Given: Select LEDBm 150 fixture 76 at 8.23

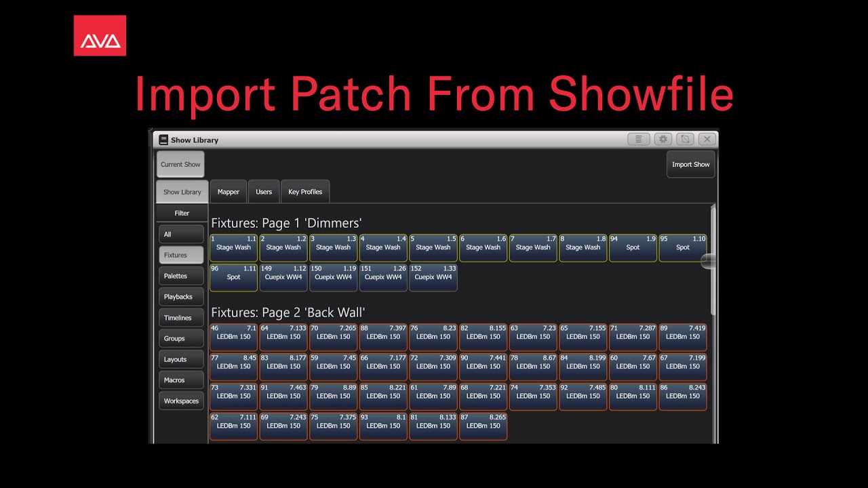Looking at the screenshot, I should (433, 337).
